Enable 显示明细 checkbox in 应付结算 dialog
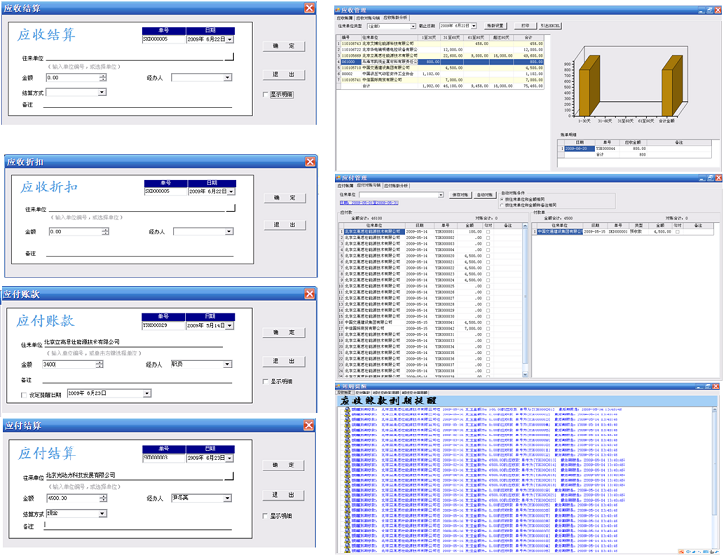Screen dimensions: 726x558 pyautogui.click(x=265, y=516)
